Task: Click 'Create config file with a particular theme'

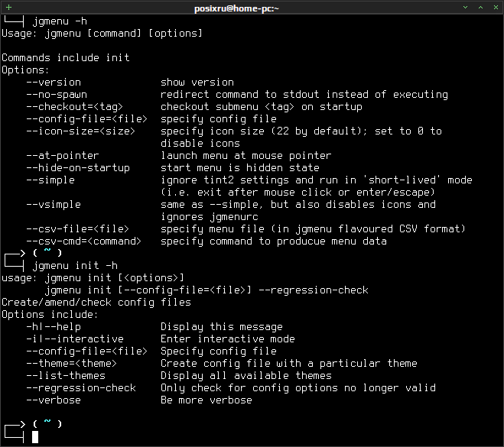Action: coord(288,364)
